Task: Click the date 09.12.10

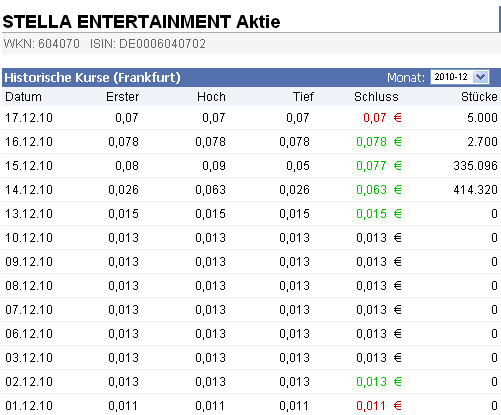Action: click(x=29, y=262)
